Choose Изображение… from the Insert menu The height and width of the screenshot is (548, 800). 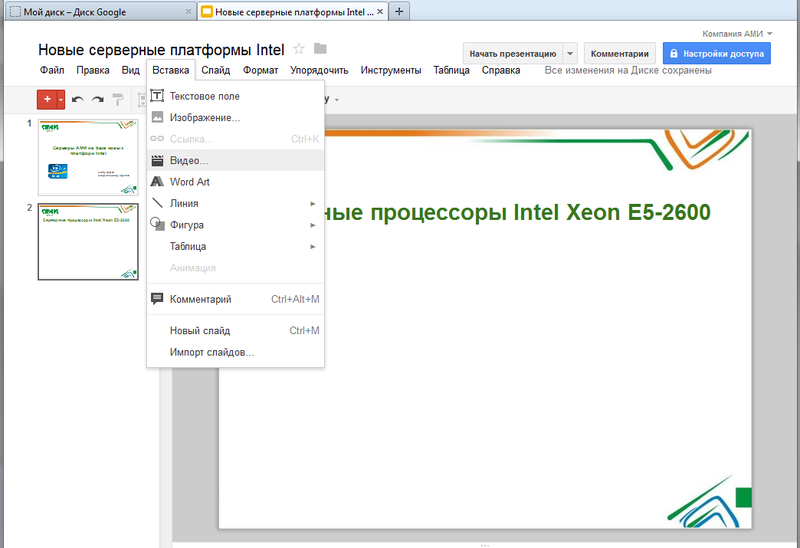coord(235,117)
